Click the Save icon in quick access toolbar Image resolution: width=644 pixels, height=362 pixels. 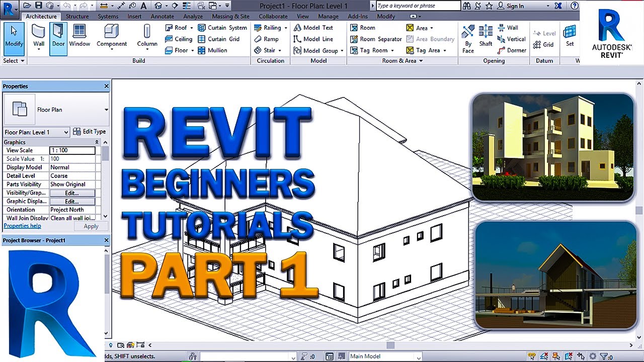pyautogui.click(x=38, y=6)
